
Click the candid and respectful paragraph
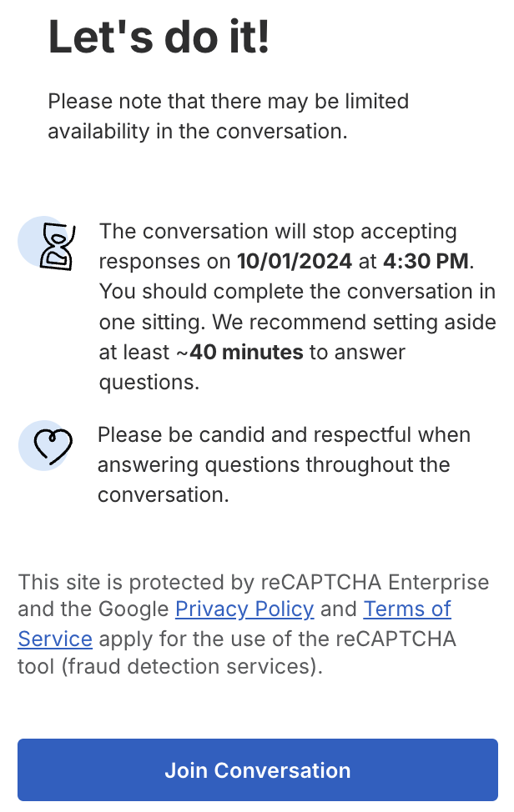click(x=284, y=464)
